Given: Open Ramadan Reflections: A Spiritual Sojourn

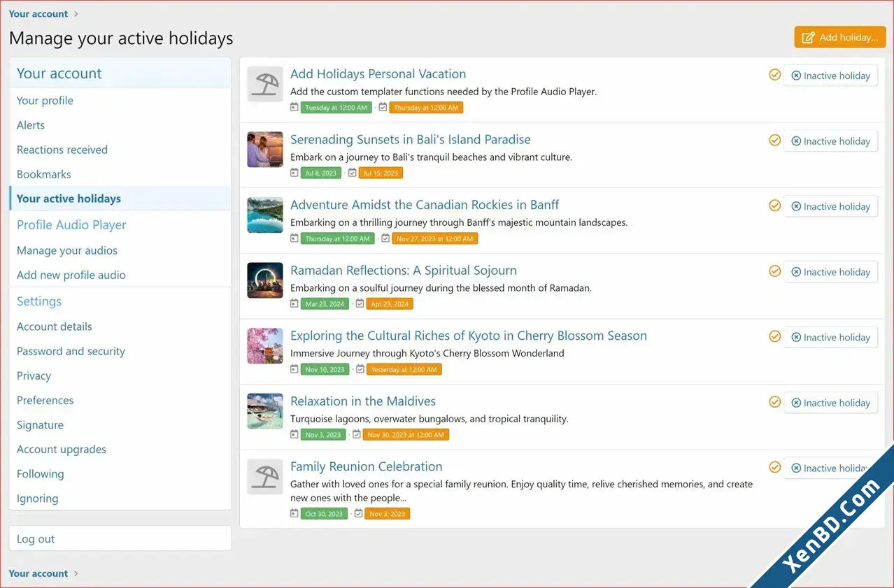Looking at the screenshot, I should click(404, 271).
